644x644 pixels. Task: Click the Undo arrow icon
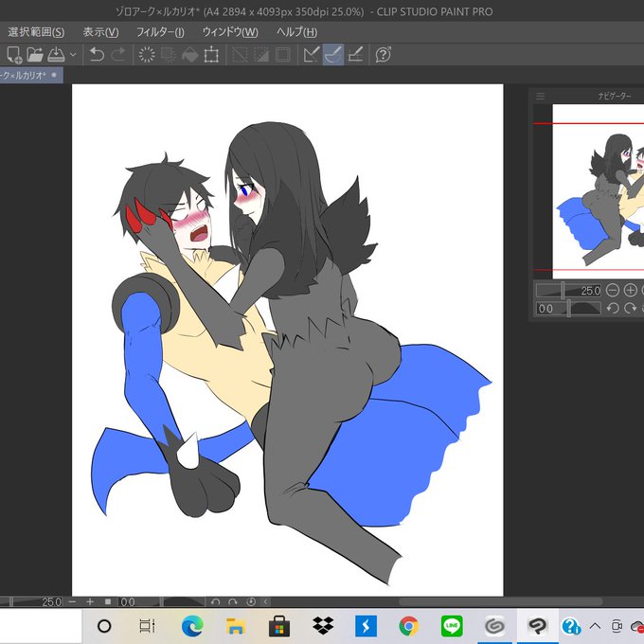pos(97,55)
